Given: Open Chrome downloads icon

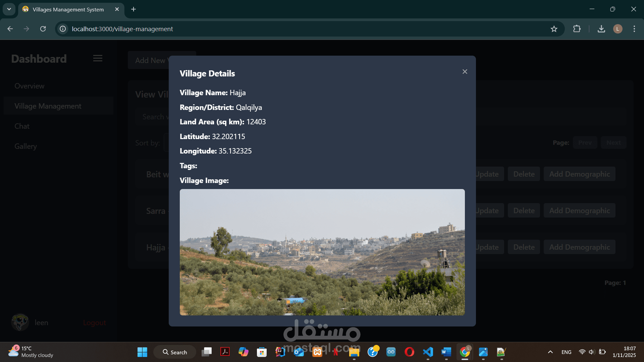Looking at the screenshot, I should [x=601, y=29].
